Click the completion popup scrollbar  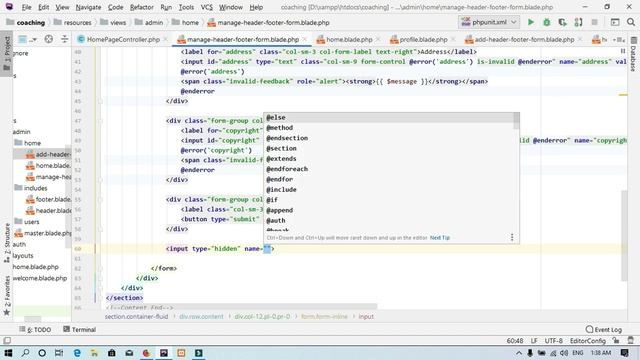click(x=516, y=121)
